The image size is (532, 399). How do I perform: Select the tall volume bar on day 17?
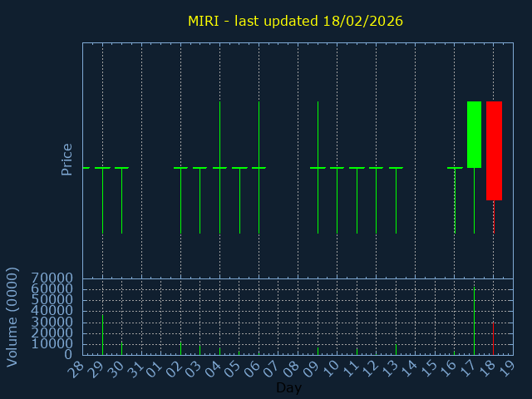474,321
